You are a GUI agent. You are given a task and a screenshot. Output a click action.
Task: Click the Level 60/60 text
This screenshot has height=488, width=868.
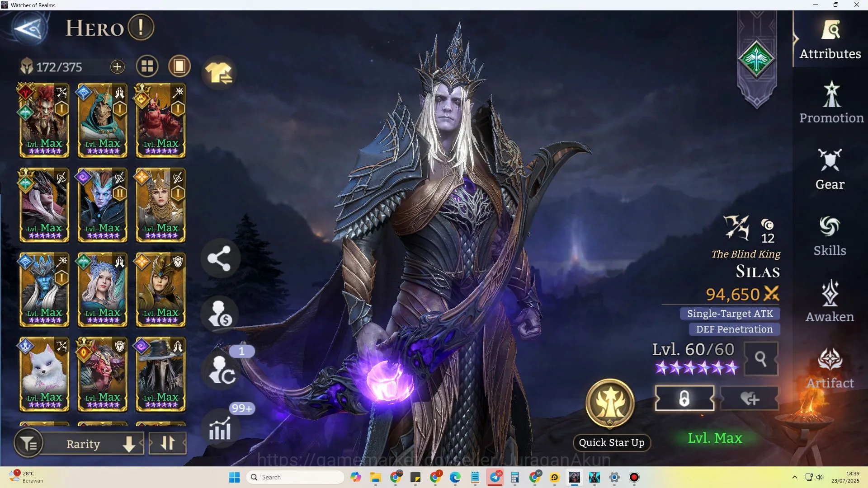click(x=693, y=349)
